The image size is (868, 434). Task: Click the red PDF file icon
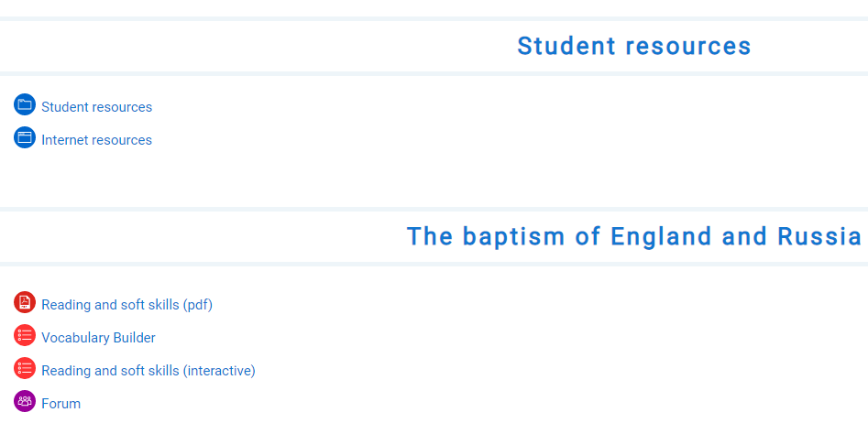[25, 303]
